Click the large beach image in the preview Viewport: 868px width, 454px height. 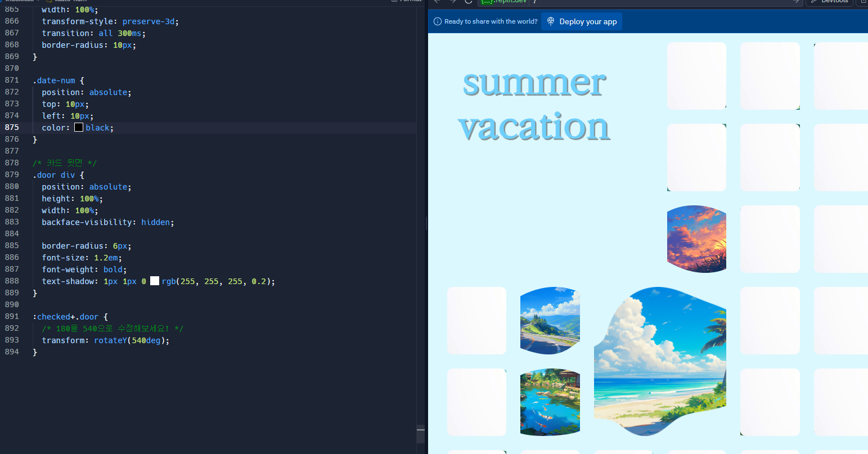pos(660,361)
